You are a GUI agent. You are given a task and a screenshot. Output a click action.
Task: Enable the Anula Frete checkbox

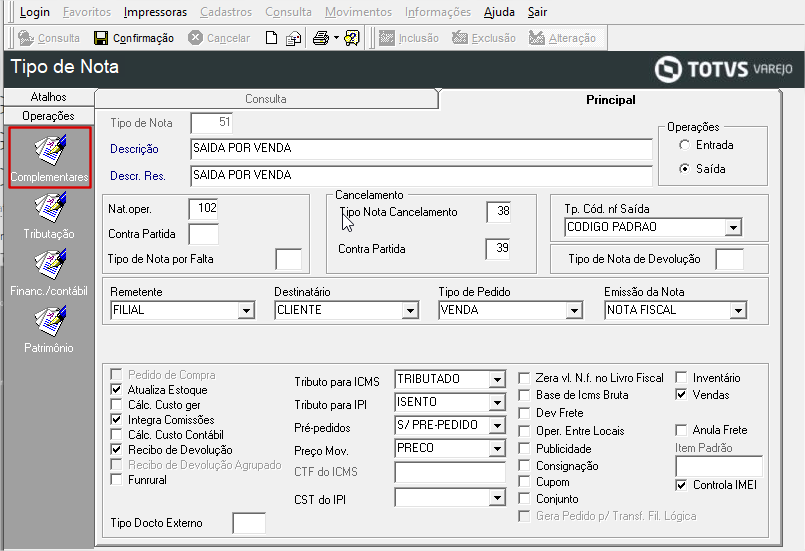pyautogui.click(x=681, y=430)
